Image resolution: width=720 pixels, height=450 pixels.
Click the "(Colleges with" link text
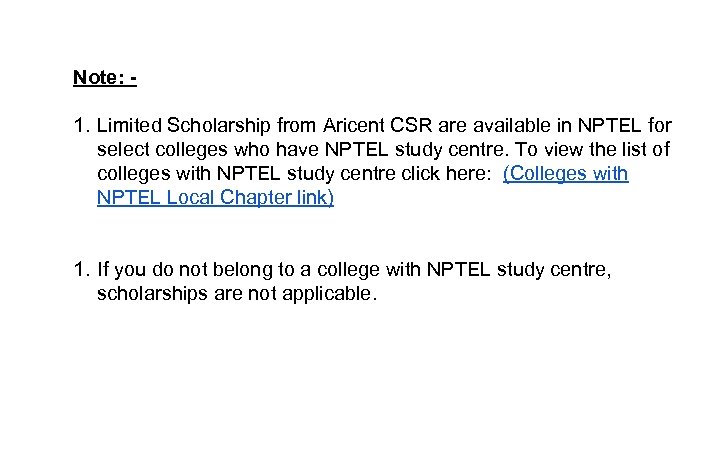565,174
